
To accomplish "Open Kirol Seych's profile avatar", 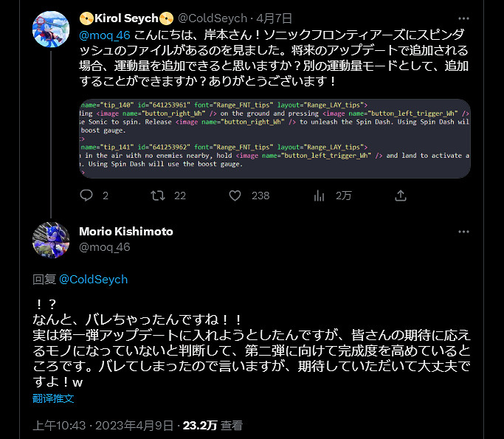I will point(51,28).
